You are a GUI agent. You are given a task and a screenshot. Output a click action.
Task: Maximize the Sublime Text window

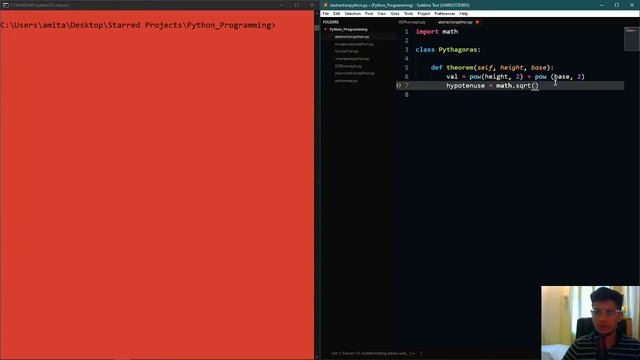pyautogui.click(x=617, y=5)
